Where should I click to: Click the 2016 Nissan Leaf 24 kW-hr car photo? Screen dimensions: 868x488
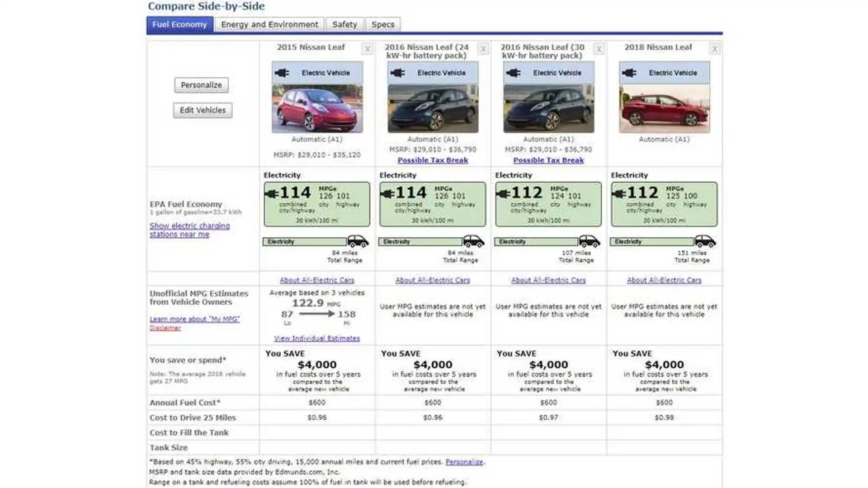[x=433, y=108]
